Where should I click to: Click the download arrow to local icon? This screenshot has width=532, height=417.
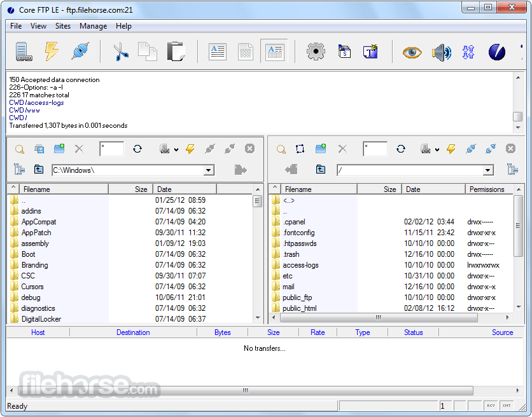(291, 169)
